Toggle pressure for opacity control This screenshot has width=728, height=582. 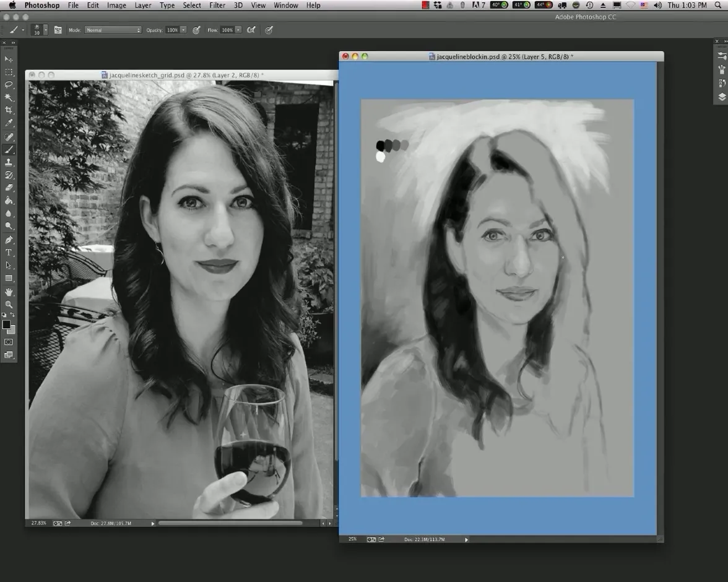tap(196, 30)
